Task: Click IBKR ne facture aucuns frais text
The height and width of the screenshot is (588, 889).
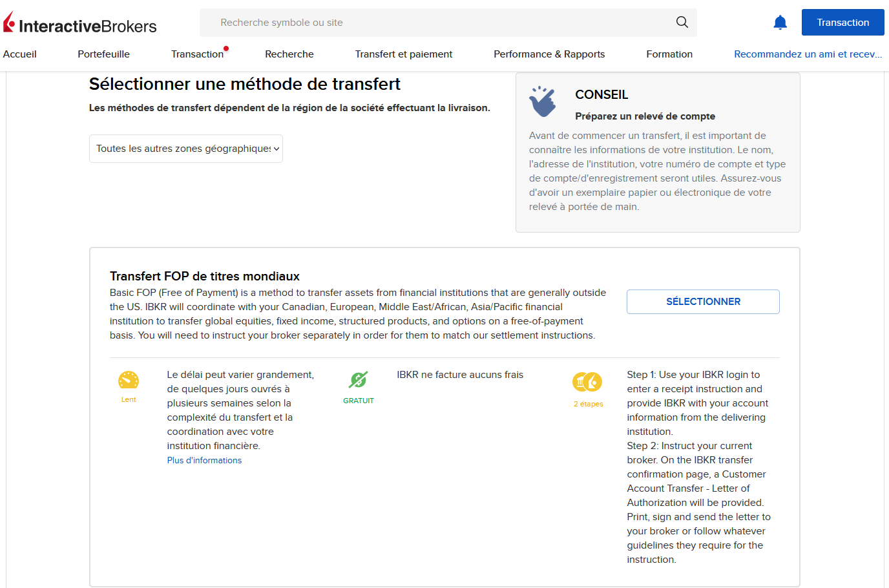Action: [x=460, y=375]
